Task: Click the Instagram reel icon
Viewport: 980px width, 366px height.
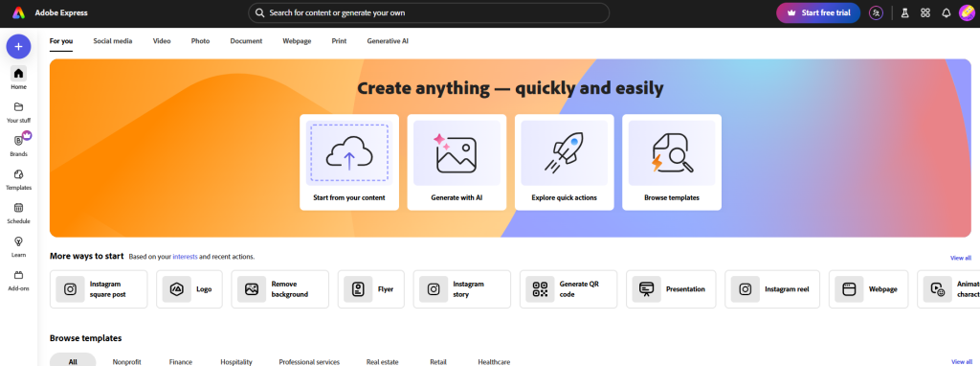Action: point(745,289)
